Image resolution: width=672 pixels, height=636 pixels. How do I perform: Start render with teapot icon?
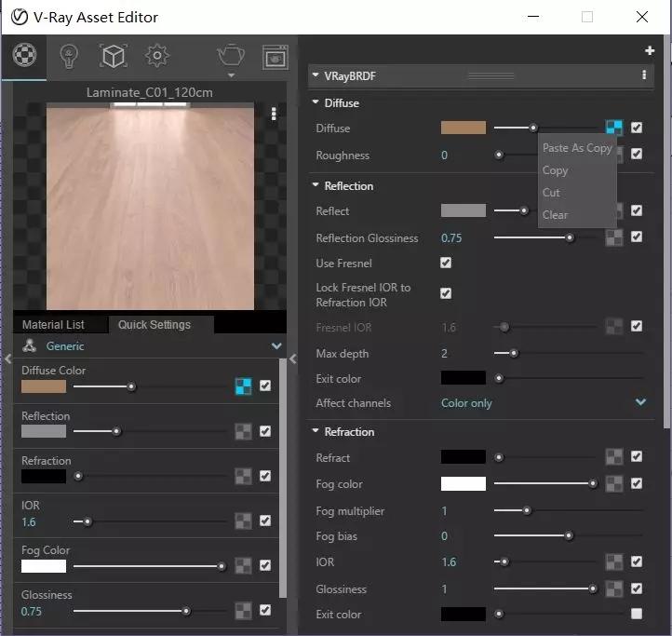tap(231, 55)
